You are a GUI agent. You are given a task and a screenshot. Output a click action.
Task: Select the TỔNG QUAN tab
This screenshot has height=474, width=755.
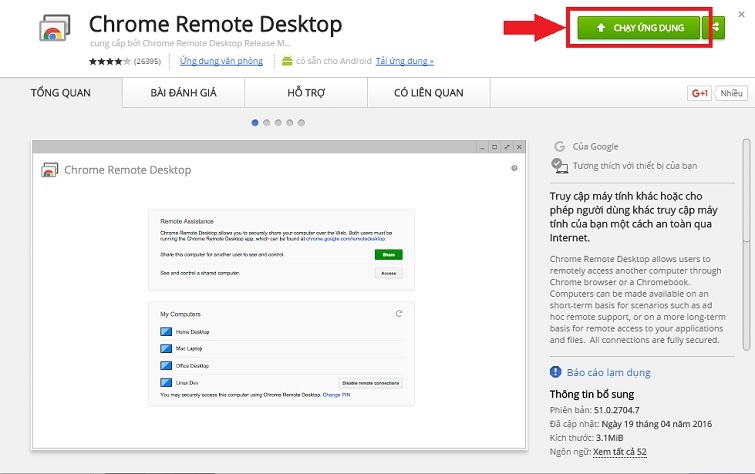pos(61,93)
